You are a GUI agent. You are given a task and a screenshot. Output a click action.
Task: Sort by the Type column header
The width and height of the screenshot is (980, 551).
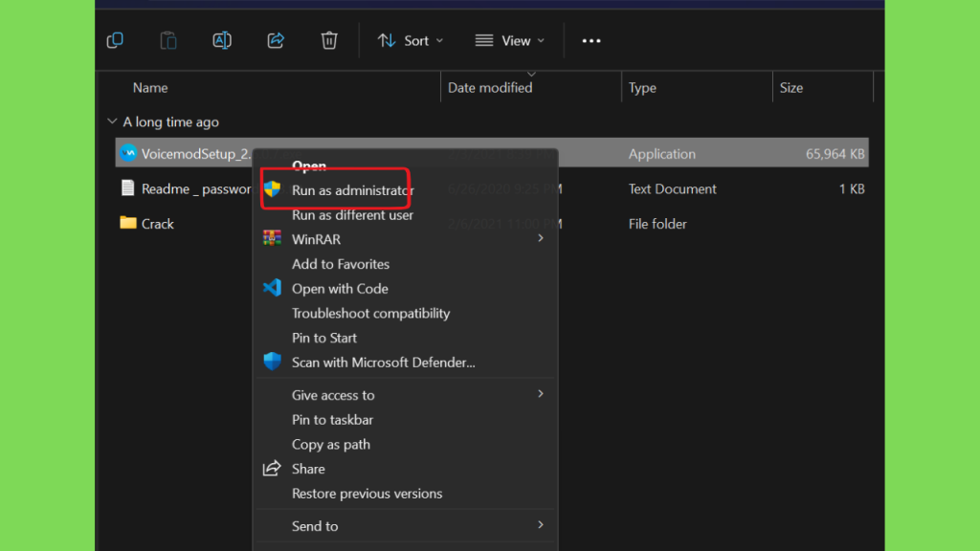pos(642,87)
